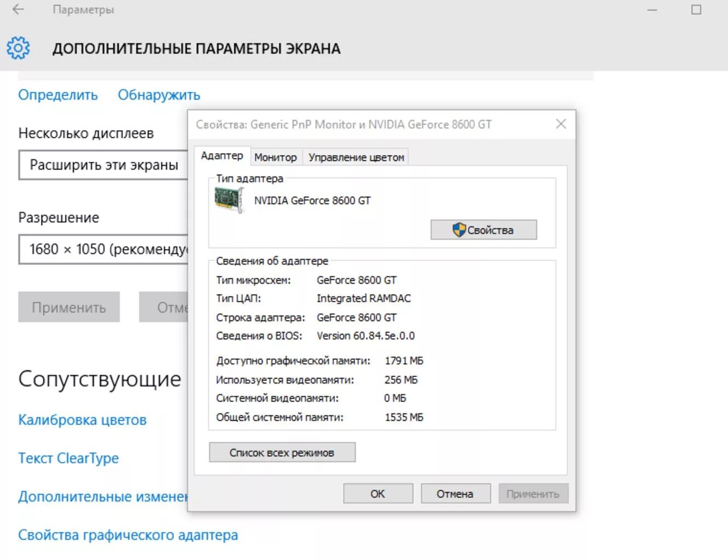This screenshot has height=560, width=728.
Task: Open Свойства графического адаптера link
Action: click(128, 535)
